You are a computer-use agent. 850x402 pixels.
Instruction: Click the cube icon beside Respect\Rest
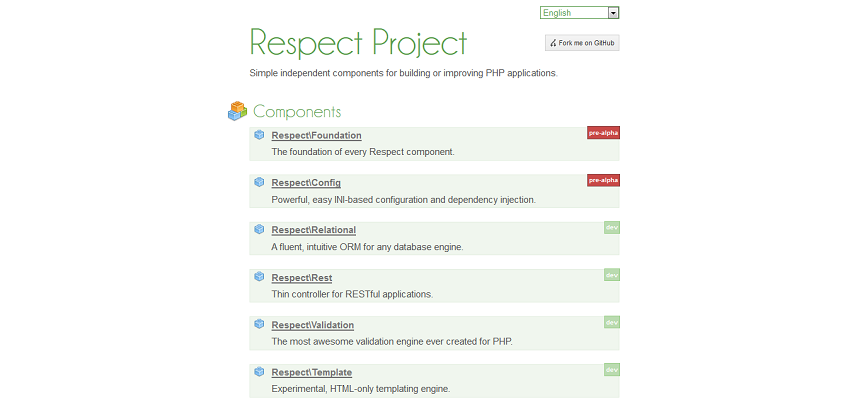tap(259, 277)
